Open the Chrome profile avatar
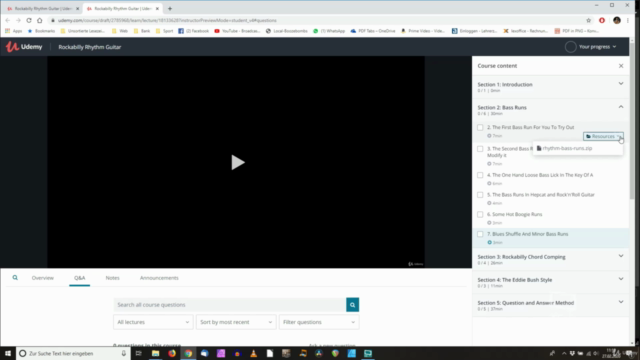This screenshot has width=640, height=360. tap(617, 20)
